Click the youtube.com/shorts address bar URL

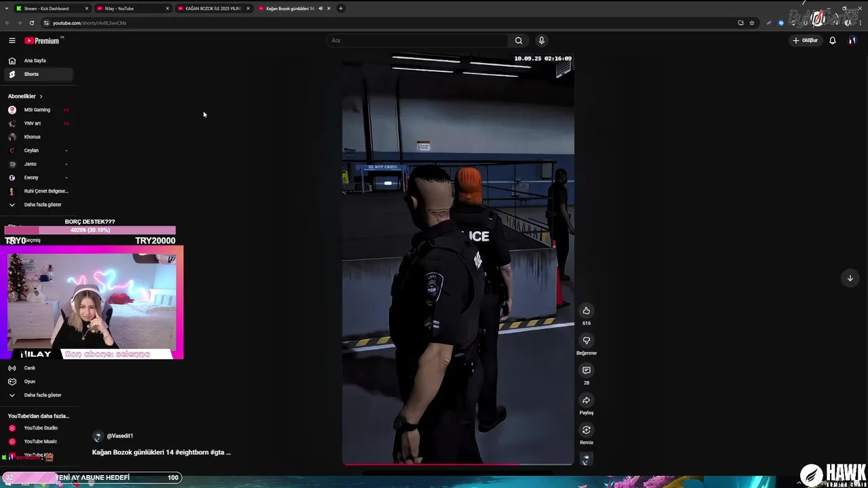coord(90,23)
